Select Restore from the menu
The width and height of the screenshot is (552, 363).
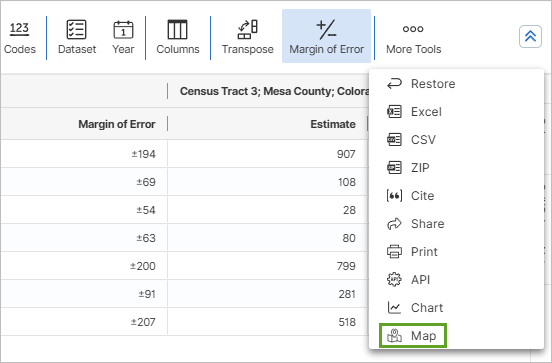[421, 84]
